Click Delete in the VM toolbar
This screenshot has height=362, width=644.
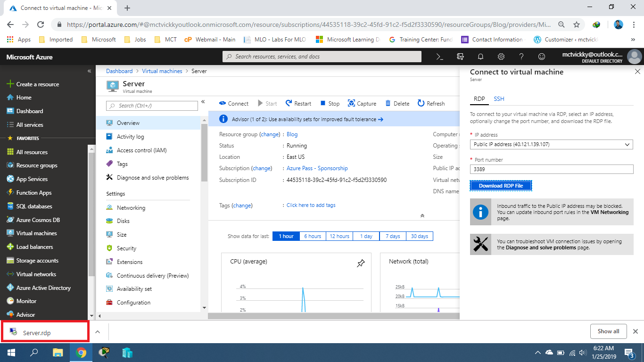pos(397,103)
